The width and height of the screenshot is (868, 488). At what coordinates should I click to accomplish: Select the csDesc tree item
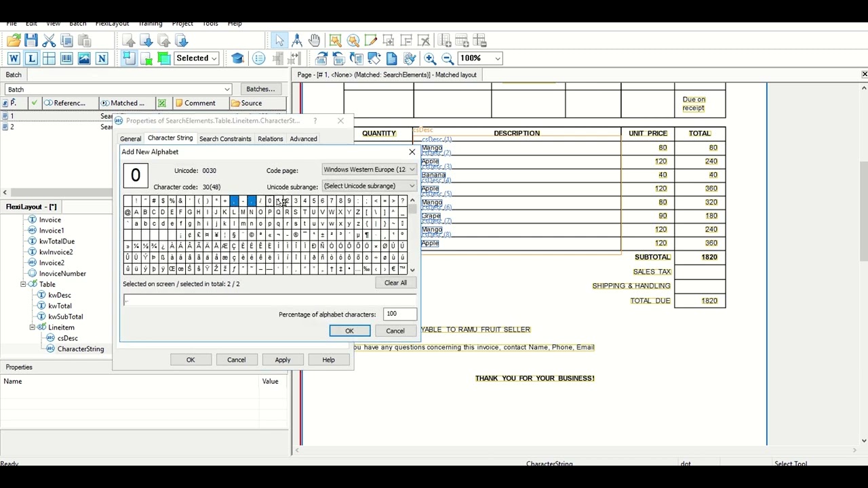[68, 338]
